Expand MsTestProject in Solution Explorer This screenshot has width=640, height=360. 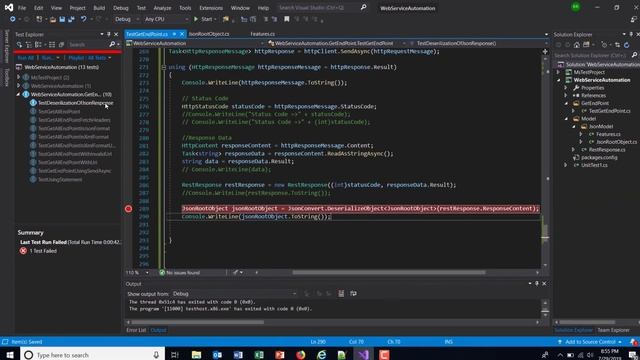(558, 72)
